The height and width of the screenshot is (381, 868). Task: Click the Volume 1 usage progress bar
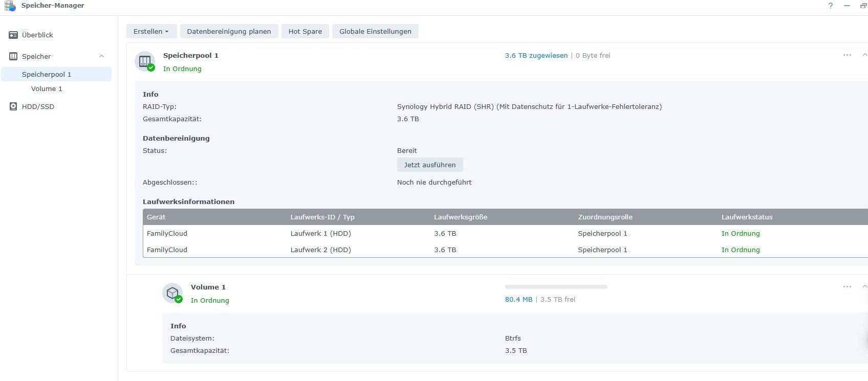(556, 287)
